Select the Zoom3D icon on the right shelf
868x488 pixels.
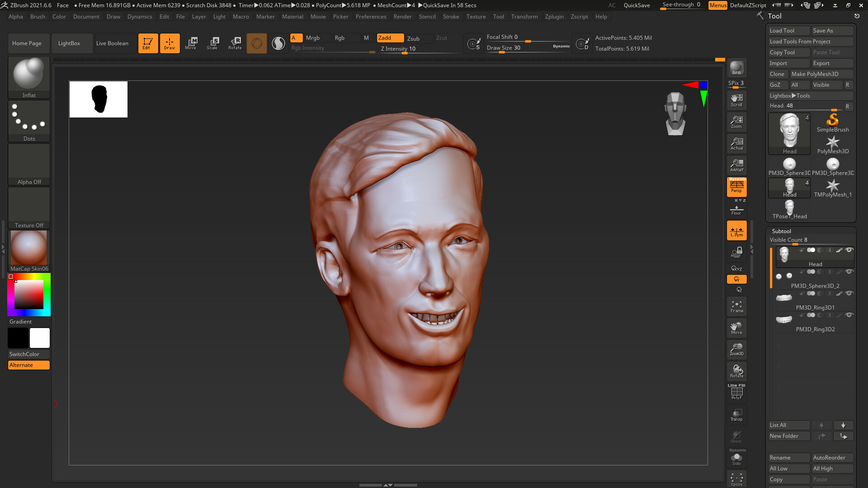click(736, 349)
